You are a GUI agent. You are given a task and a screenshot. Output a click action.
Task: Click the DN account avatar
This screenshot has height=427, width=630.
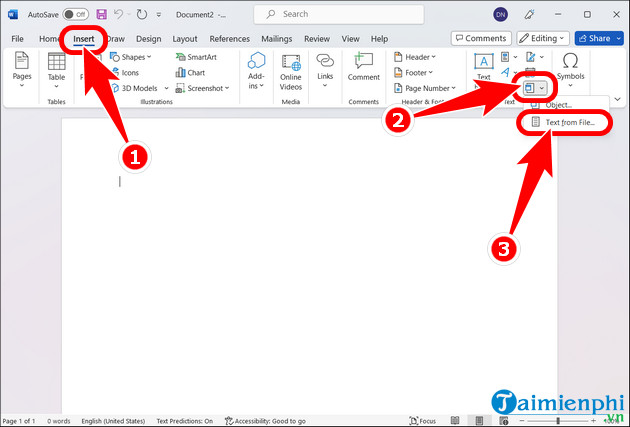coord(500,15)
